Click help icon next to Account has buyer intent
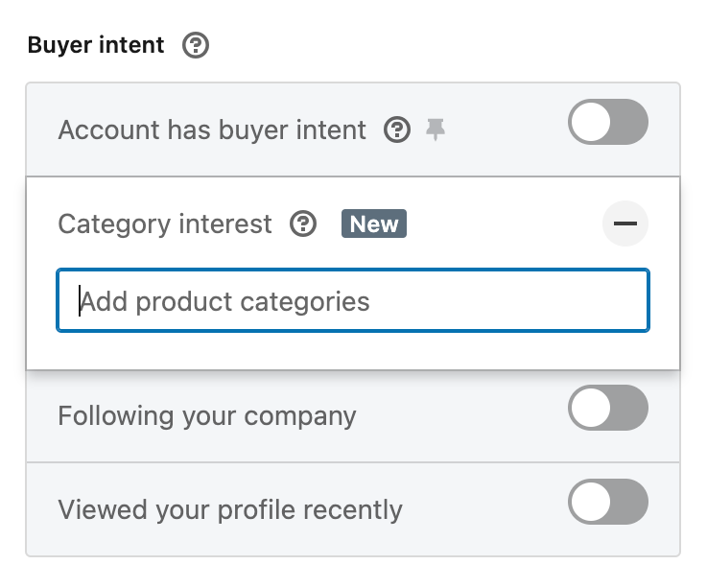Image resolution: width=707 pixels, height=588 pixels. pyautogui.click(x=397, y=129)
